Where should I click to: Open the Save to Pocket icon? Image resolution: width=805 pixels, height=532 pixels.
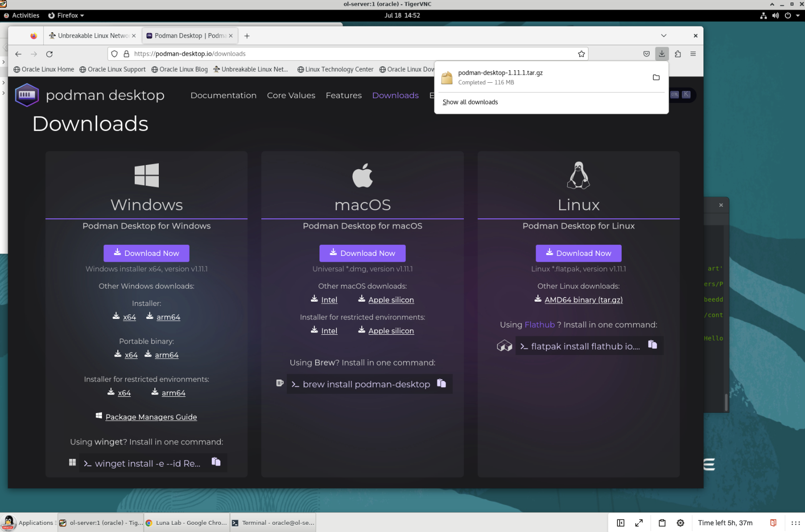point(647,54)
